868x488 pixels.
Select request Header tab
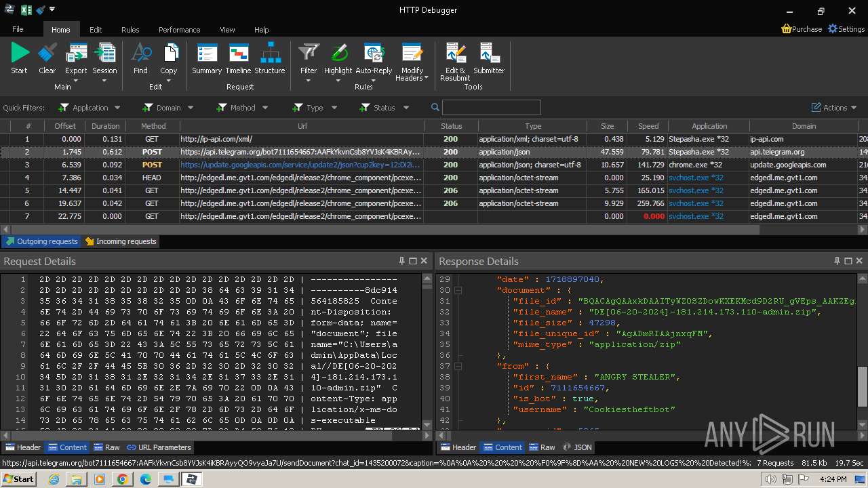tap(23, 447)
